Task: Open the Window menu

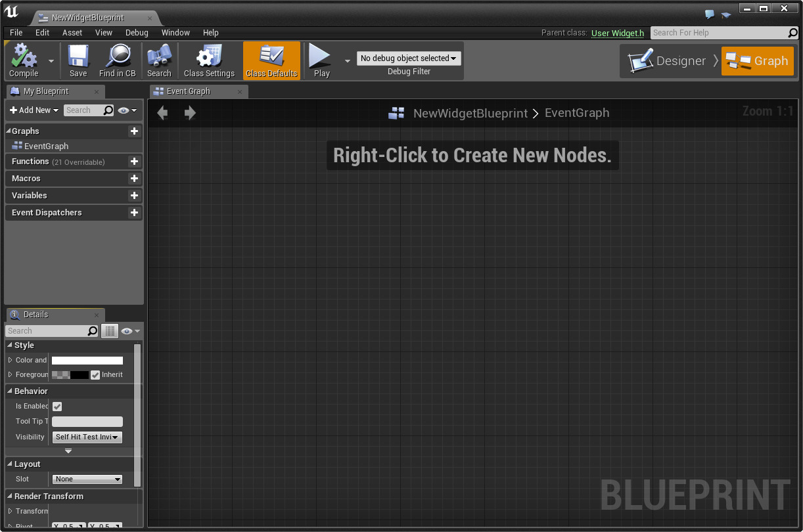Action: point(175,33)
